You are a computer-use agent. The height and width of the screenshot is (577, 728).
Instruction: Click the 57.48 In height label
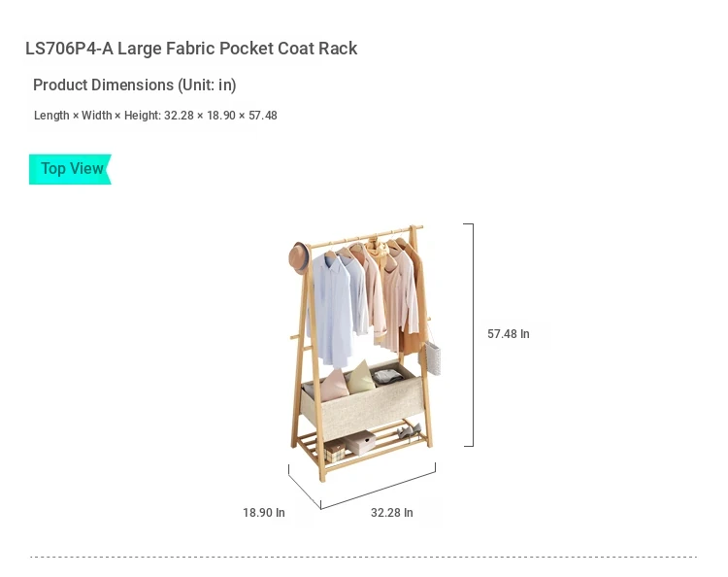point(509,334)
